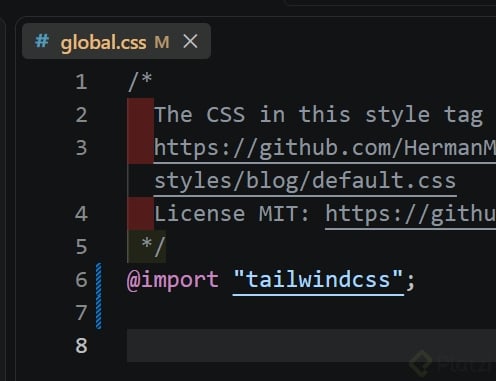Viewport: 496px width, 381px height.
Task: Click line number 2 in the gutter
Action: [x=81, y=115]
